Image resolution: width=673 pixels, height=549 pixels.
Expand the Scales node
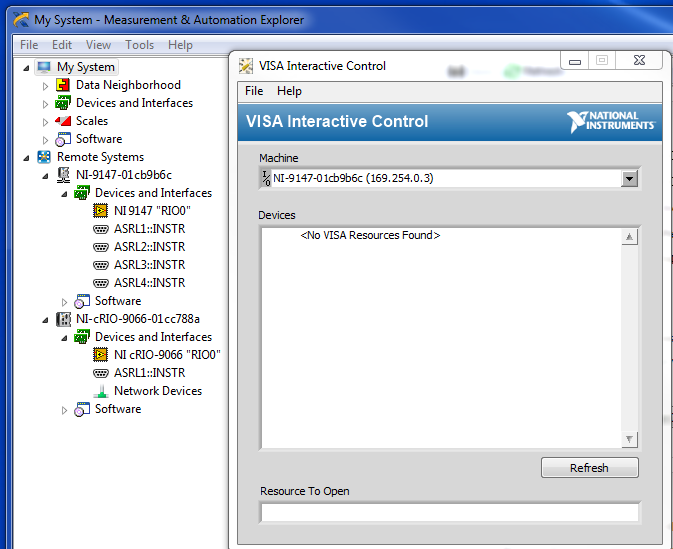point(45,122)
